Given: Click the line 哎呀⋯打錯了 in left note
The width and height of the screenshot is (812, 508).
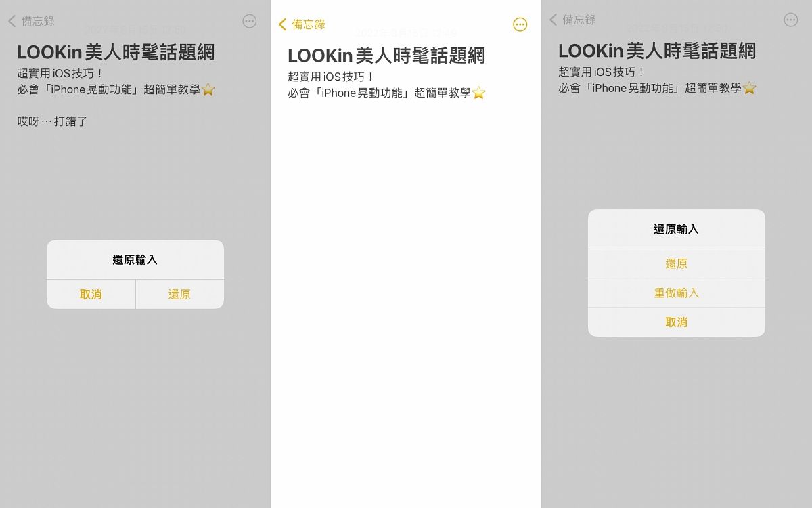Looking at the screenshot, I should tap(52, 122).
